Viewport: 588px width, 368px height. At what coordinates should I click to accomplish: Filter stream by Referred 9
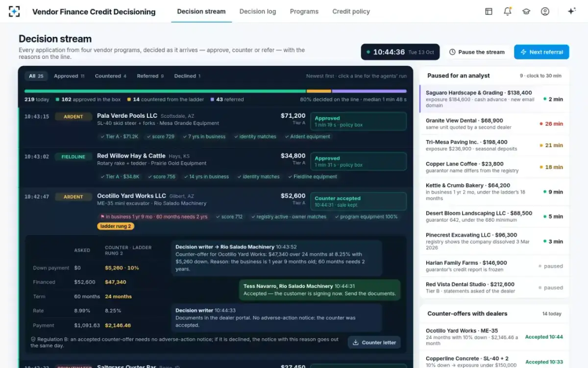pyautogui.click(x=150, y=76)
